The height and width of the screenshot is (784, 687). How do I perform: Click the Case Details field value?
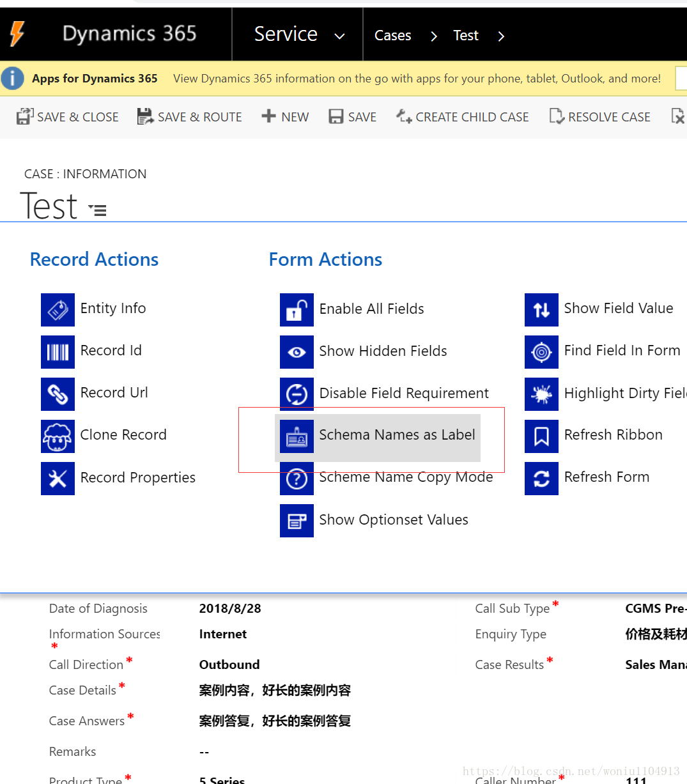click(x=275, y=690)
